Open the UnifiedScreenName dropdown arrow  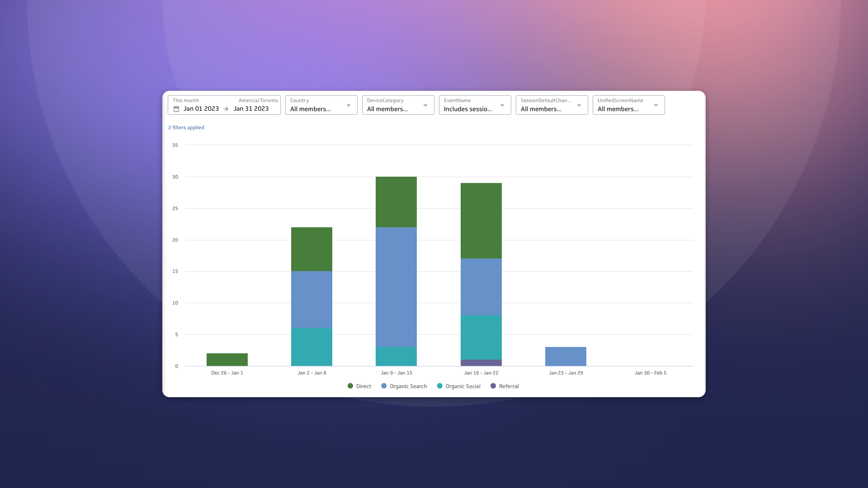(656, 105)
